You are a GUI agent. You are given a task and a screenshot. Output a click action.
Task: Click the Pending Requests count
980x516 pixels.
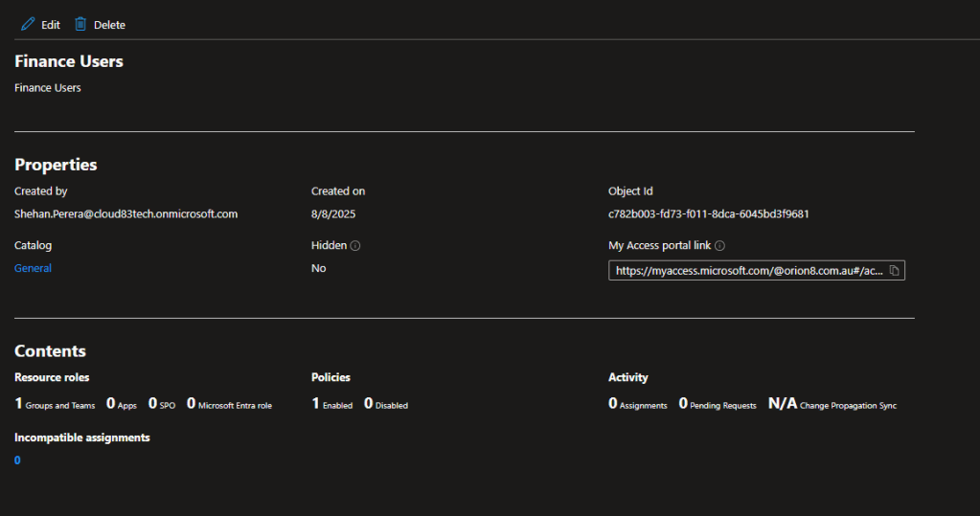[683, 404]
